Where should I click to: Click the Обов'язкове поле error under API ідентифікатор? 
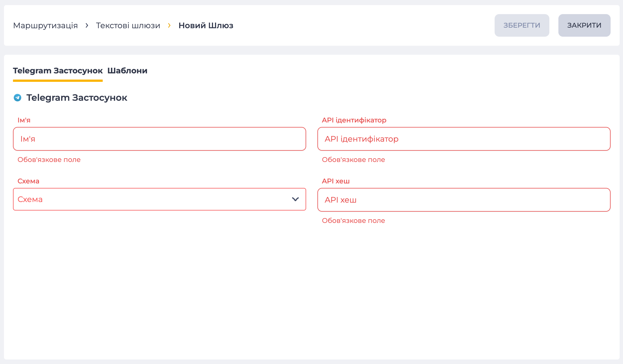click(354, 160)
